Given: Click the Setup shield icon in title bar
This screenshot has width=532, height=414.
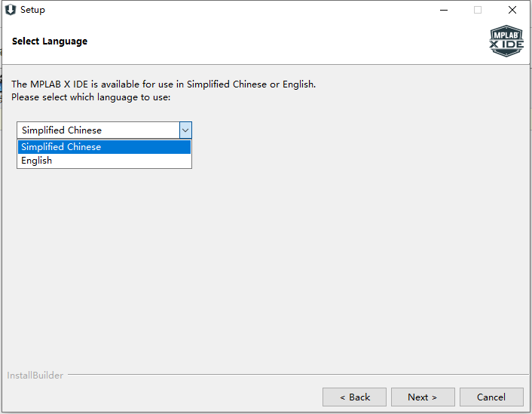Looking at the screenshot, I should point(11,10).
